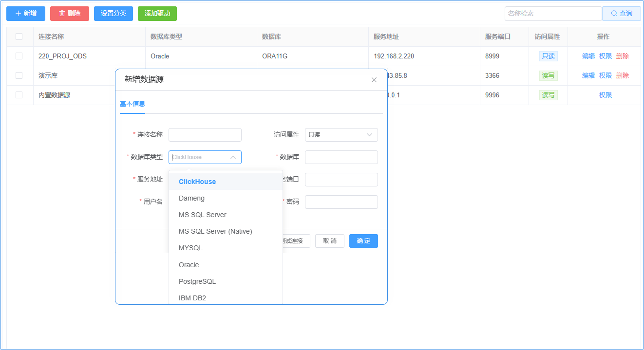Screen dimensions: 644x350
Task: Click the 演示库 connection name cell
Action: click(x=48, y=75)
